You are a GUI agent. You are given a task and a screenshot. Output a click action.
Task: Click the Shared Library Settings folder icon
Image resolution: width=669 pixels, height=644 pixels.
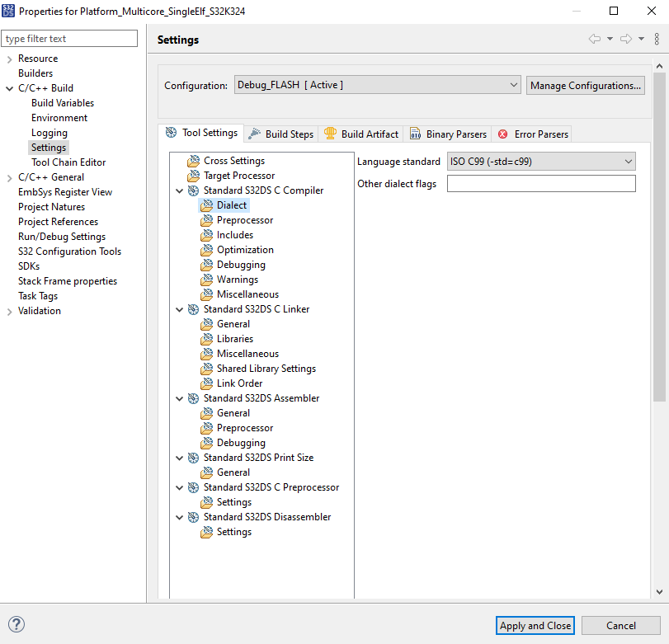point(206,369)
